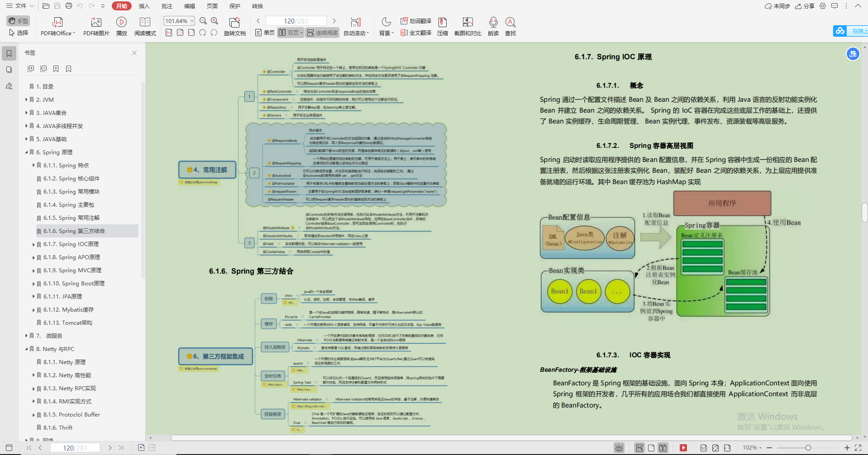Toggle 双页 two-page view
868x455 pixels.
pos(291,33)
